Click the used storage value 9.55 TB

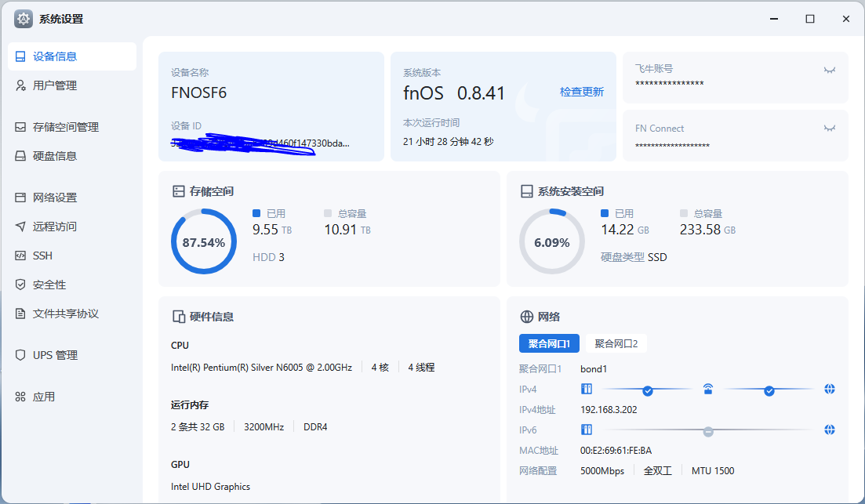point(272,230)
